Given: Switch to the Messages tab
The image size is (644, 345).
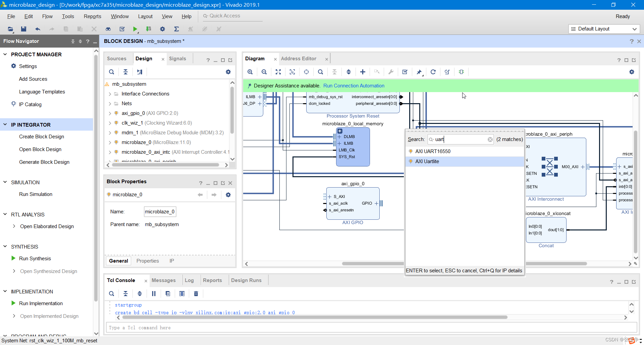Looking at the screenshot, I should [x=163, y=280].
